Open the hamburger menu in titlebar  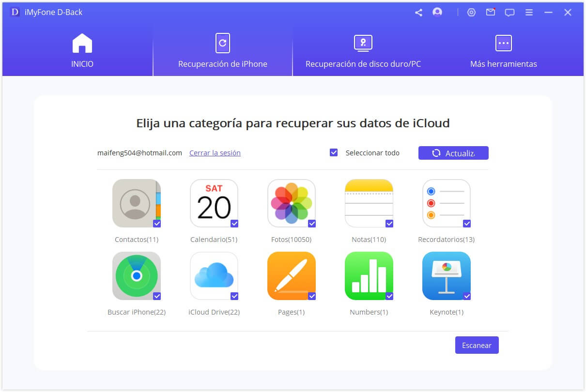coord(529,12)
